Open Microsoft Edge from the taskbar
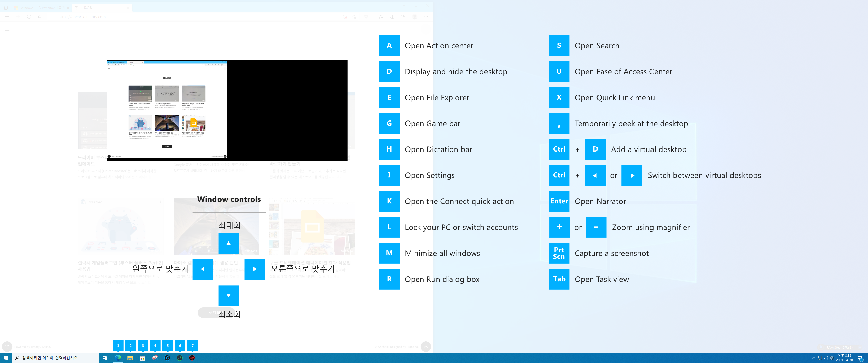The image size is (868, 363). [x=118, y=358]
